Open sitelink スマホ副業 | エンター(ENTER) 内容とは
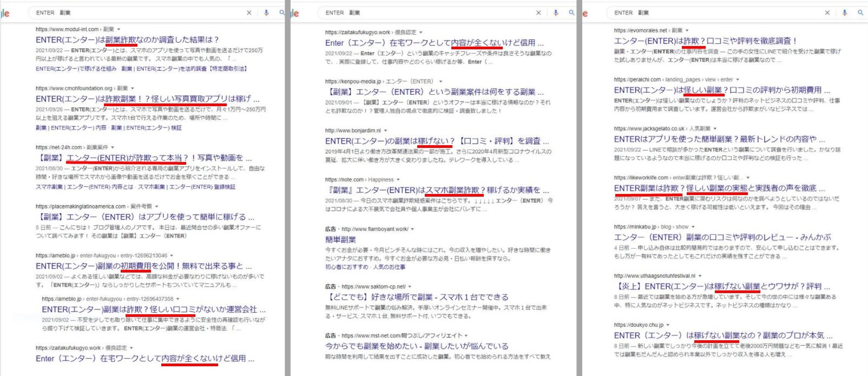Image resolution: width=868 pixels, height=376 pixels. pos(84,187)
